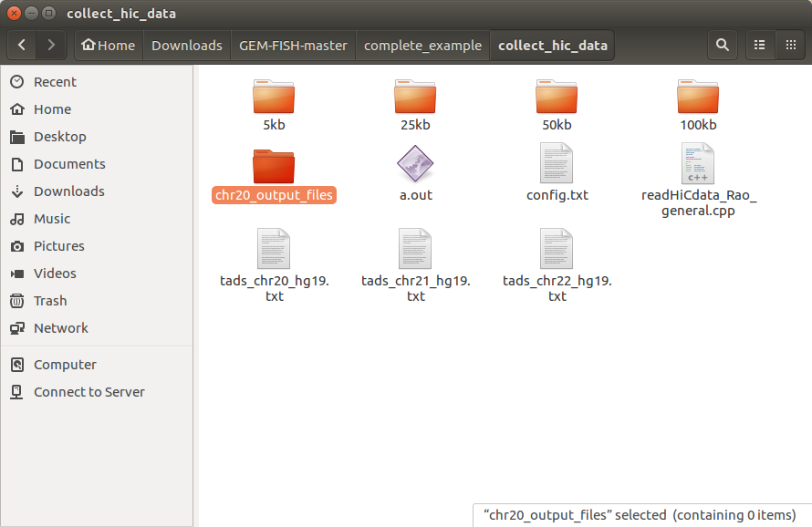This screenshot has width=812, height=527.
Task: Select the a.out executable icon
Action: [x=415, y=163]
